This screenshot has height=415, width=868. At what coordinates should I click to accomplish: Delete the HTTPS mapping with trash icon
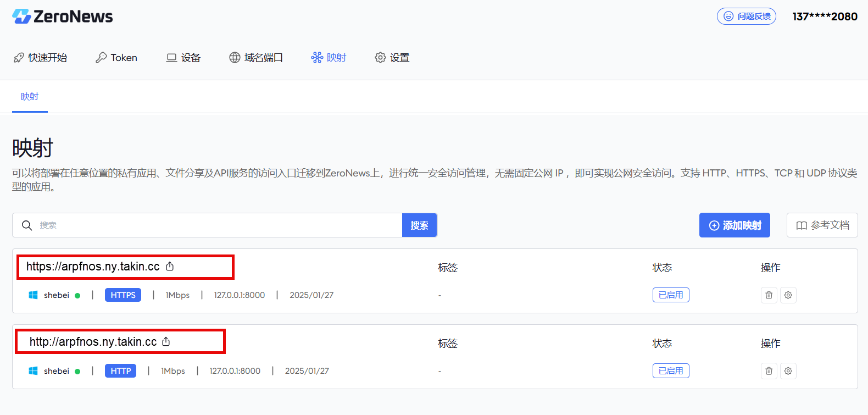click(769, 295)
